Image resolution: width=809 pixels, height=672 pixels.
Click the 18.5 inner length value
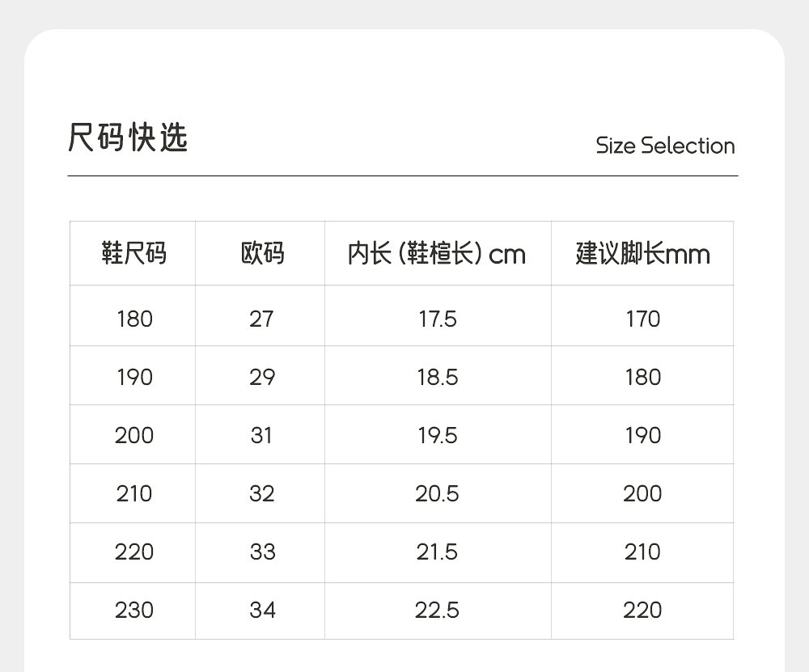(x=438, y=377)
